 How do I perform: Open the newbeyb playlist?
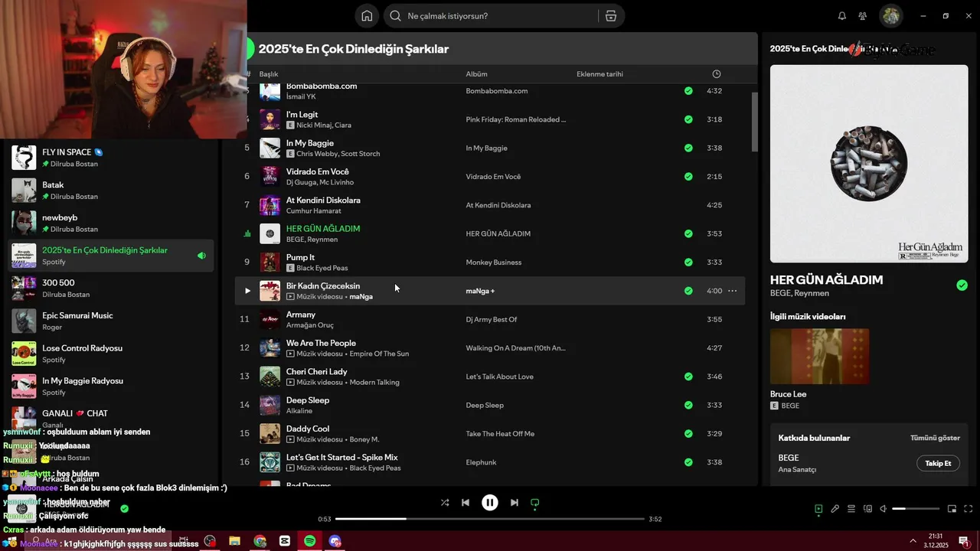(x=111, y=223)
